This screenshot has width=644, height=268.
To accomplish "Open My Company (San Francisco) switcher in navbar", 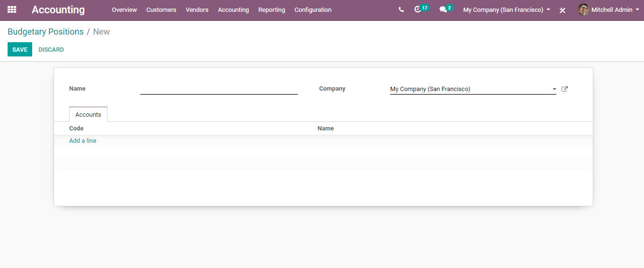I will [507, 9].
